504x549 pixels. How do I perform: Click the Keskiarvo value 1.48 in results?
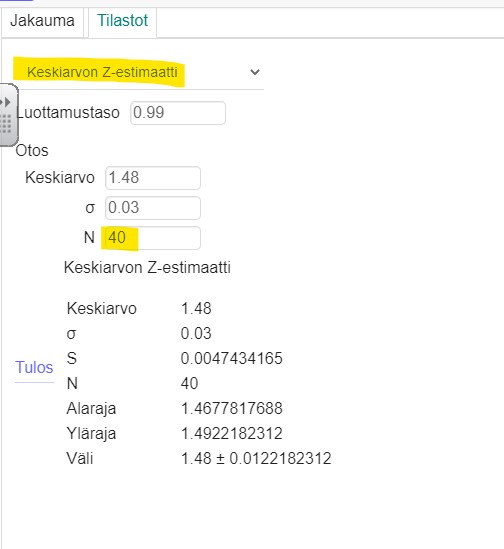coord(196,309)
